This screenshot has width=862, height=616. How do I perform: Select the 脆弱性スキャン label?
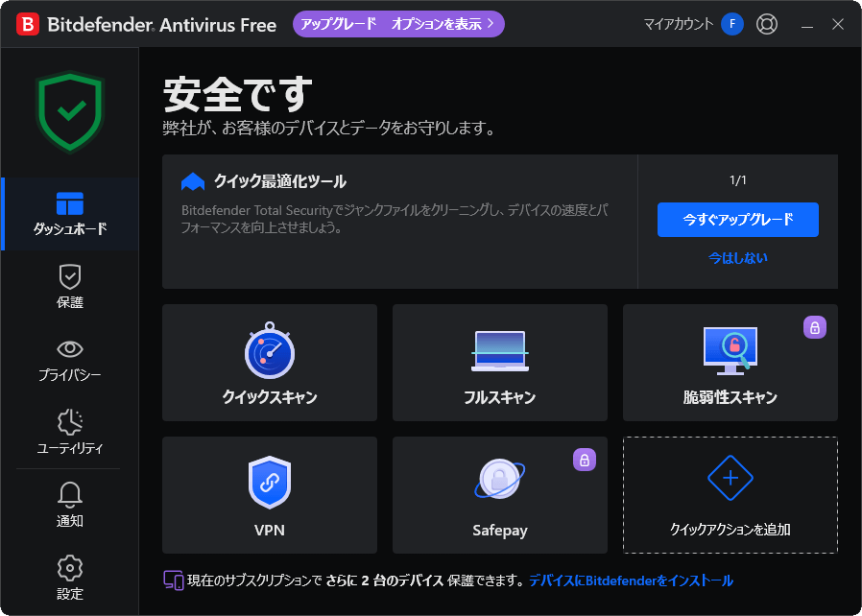pos(730,397)
